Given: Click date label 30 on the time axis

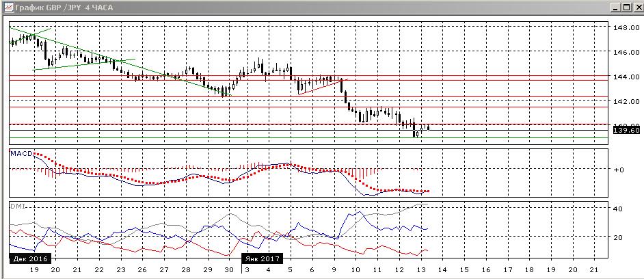Looking at the screenshot, I should [229, 270].
